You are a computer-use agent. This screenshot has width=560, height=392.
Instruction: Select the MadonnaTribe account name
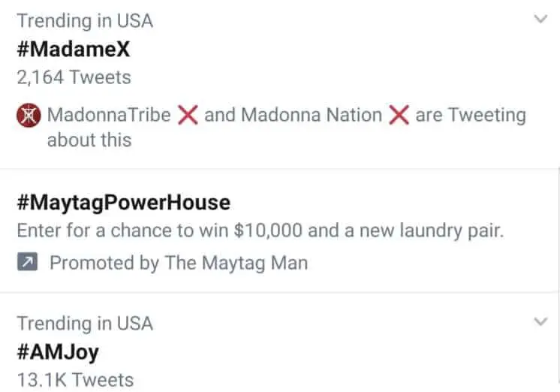pos(109,116)
